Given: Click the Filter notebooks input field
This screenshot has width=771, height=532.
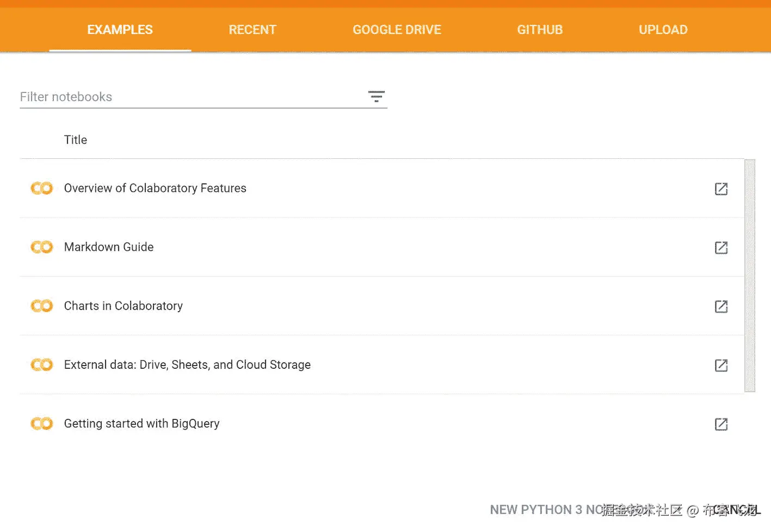Looking at the screenshot, I should pos(190,97).
